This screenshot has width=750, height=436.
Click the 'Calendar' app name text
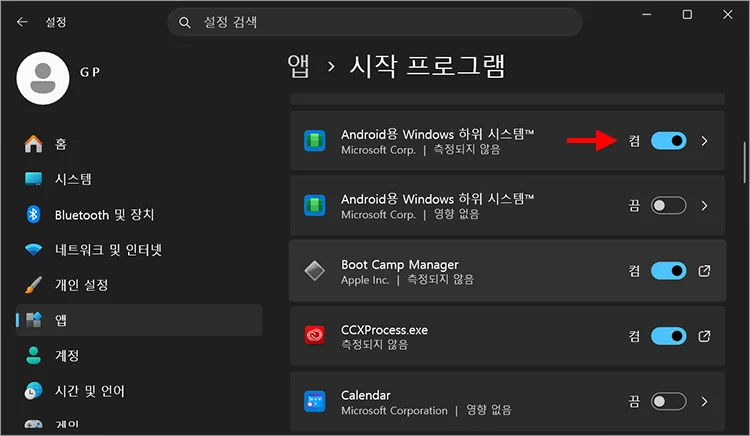[365, 395]
